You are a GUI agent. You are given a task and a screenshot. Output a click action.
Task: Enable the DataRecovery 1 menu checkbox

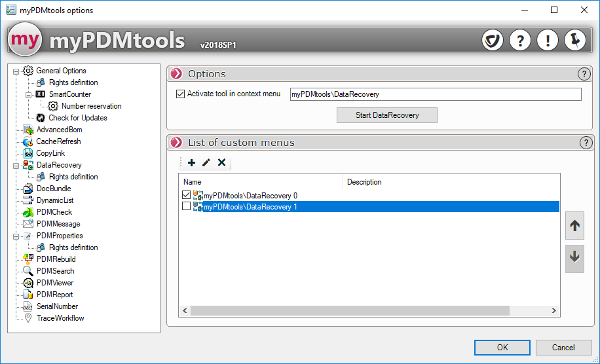pos(187,207)
